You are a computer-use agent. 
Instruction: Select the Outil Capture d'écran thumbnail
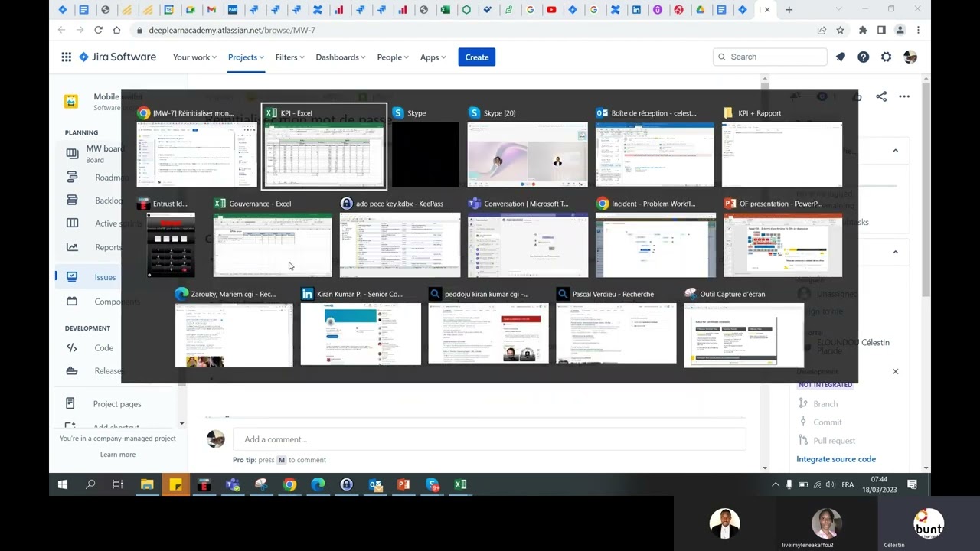click(743, 328)
